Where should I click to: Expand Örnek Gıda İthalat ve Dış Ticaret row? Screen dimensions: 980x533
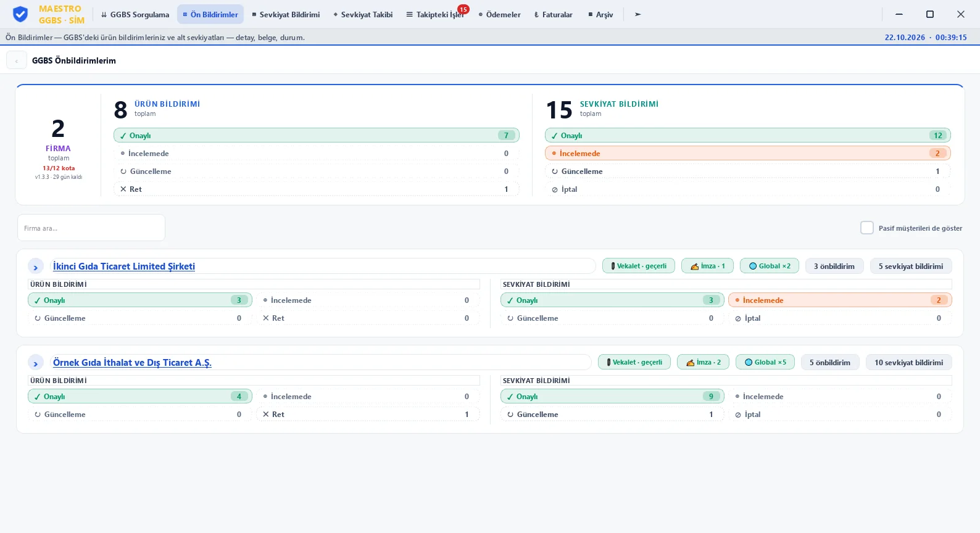tap(36, 363)
